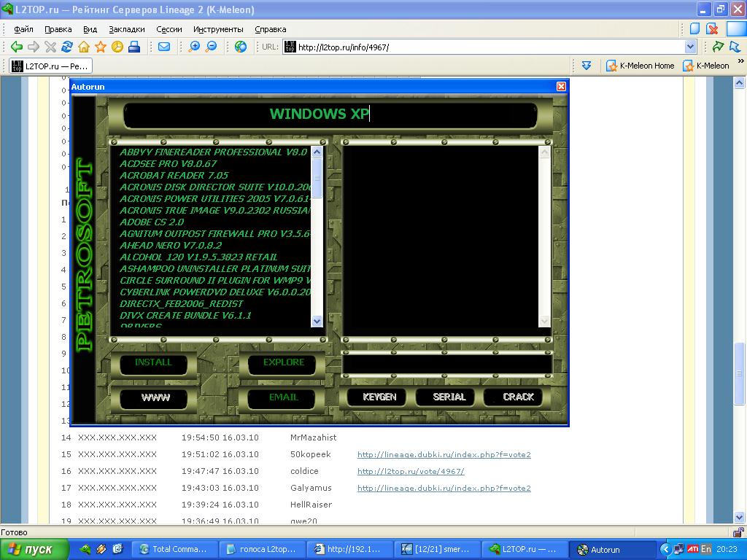Click search icon right of Go arrow
747x560 pixels.
point(735,47)
